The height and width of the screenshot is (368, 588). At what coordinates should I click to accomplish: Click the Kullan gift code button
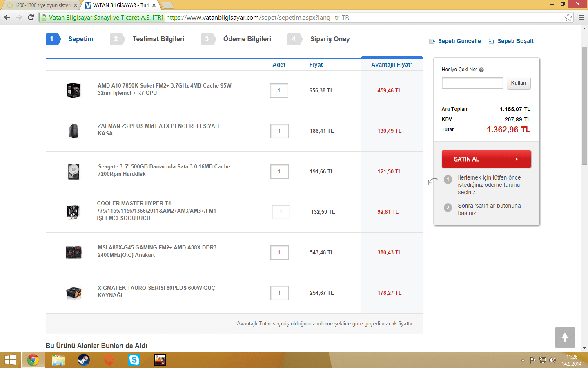coord(519,83)
